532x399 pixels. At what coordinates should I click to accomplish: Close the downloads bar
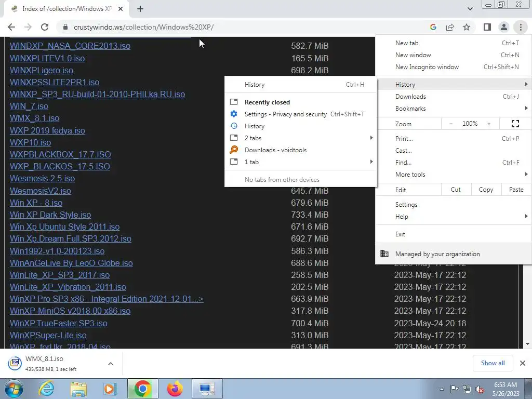click(523, 363)
